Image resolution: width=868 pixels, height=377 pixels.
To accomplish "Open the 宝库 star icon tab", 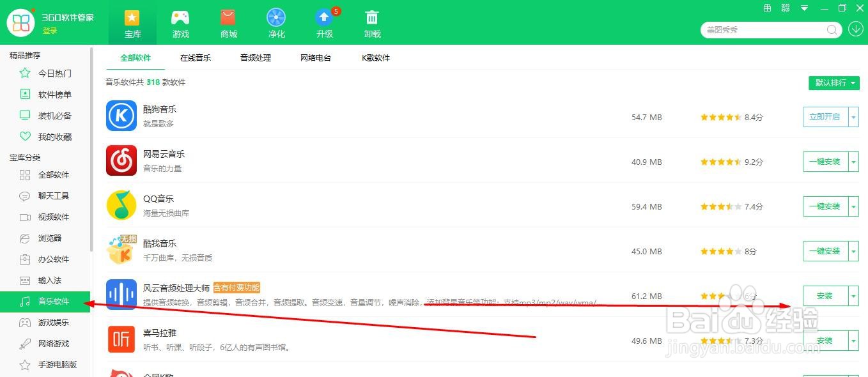I will tap(132, 23).
